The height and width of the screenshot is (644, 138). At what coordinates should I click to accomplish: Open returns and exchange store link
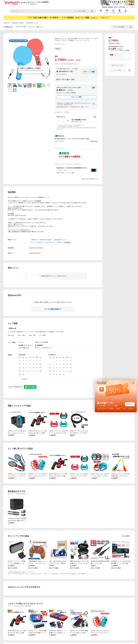[x=32, y=336]
